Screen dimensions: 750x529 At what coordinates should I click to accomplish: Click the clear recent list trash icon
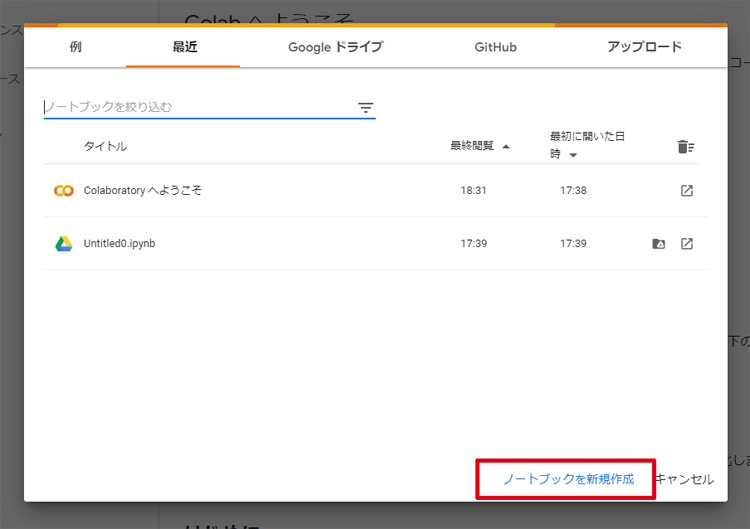point(685,146)
